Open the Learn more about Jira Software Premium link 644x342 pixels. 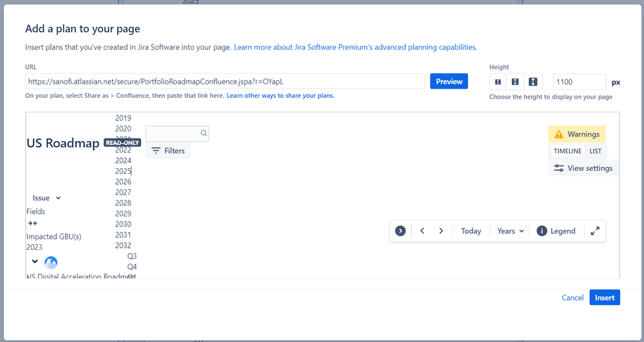click(355, 47)
